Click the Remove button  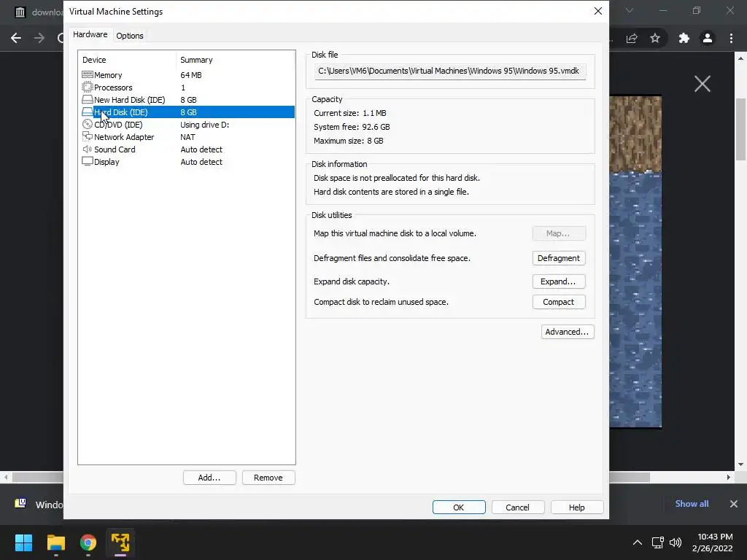click(x=268, y=478)
